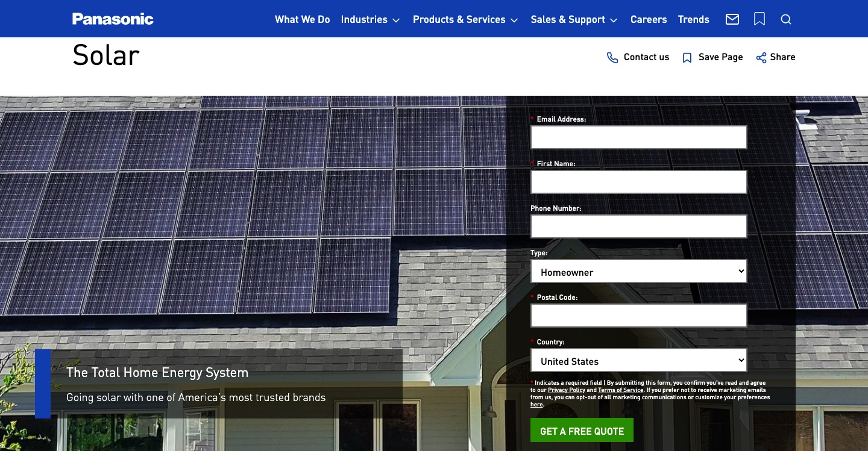Open saved pages bookmark icon in header

pos(759,19)
